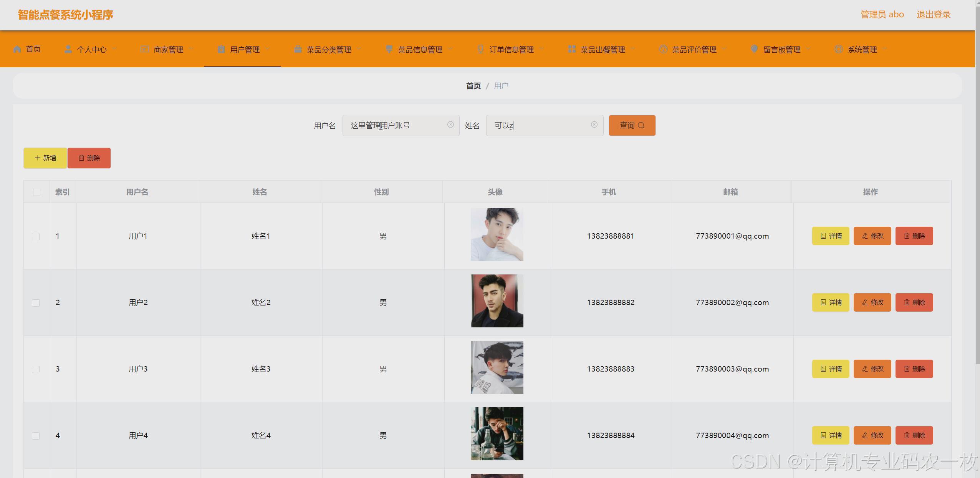Open the 菜品信息管理 menu
The image size is (980, 478).
[420, 49]
